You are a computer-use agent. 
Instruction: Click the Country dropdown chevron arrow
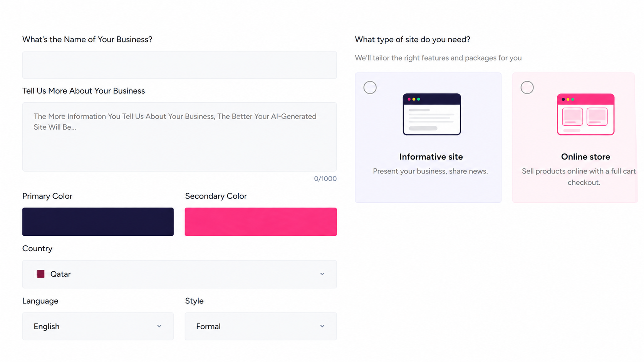(322, 274)
